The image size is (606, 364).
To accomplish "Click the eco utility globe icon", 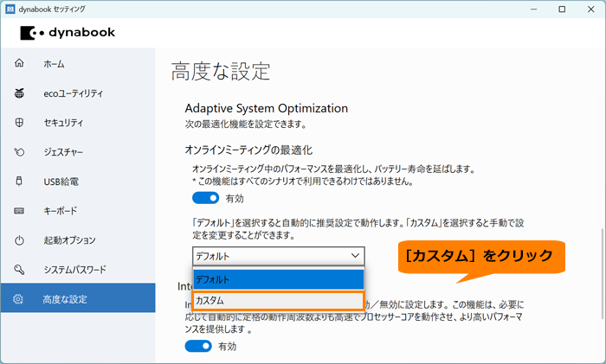I will (x=19, y=93).
